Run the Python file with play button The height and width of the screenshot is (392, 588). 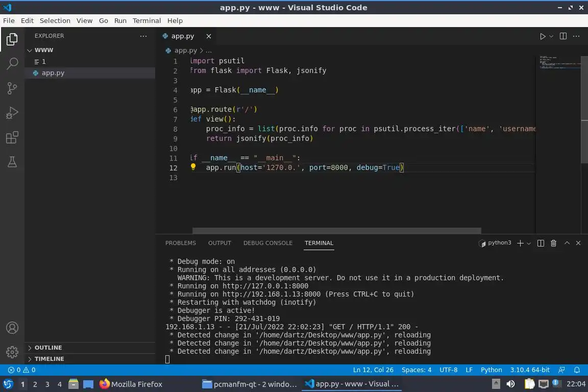[542, 36]
